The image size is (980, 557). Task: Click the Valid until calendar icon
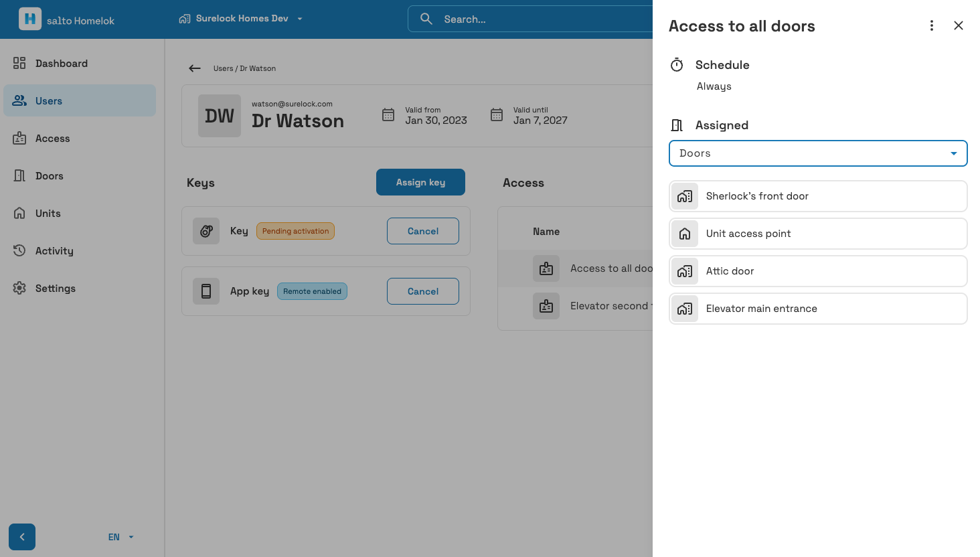[x=497, y=115]
